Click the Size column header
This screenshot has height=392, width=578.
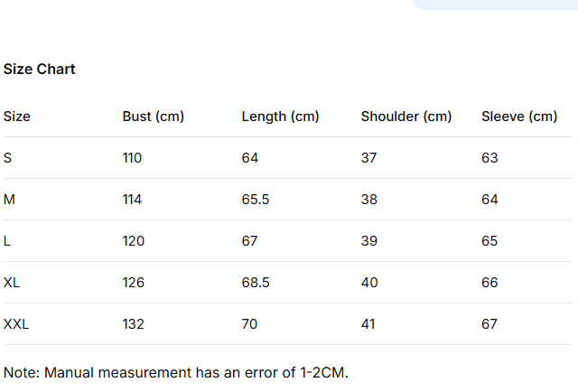point(17,117)
